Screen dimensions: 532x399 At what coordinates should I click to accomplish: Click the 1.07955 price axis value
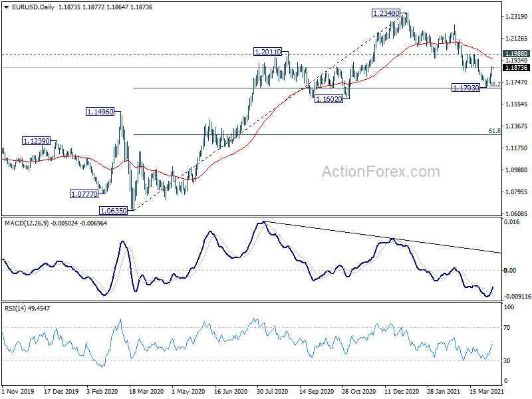(517, 192)
